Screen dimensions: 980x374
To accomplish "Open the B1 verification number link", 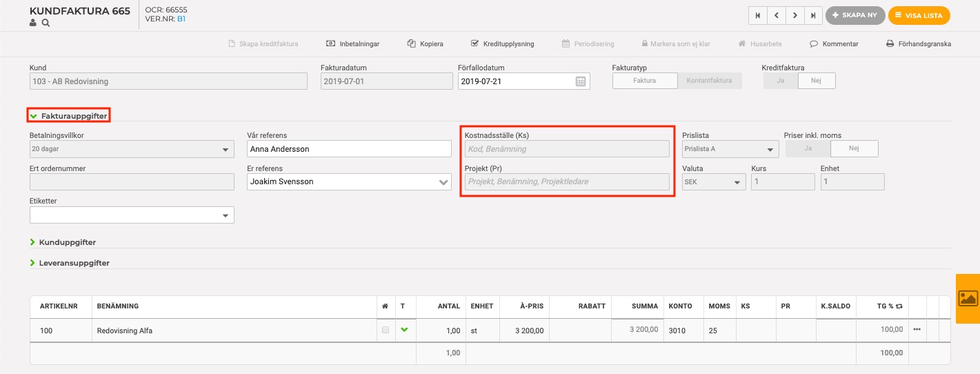I will point(181,19).
